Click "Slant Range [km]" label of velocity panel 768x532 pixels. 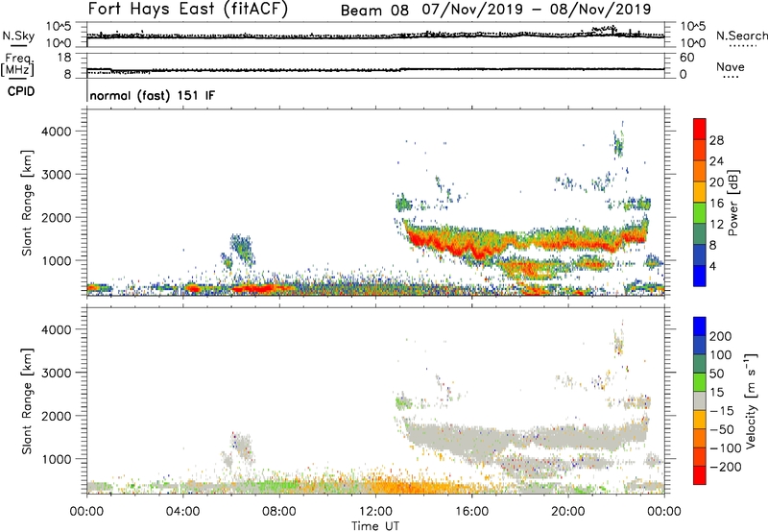(x=27, y=401)
